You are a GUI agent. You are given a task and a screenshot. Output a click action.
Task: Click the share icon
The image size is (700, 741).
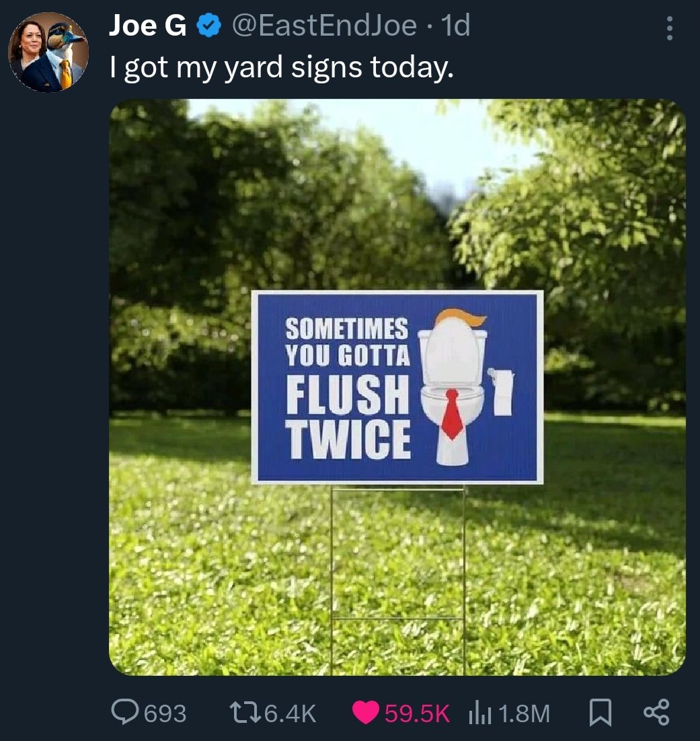tap(656, 713)
